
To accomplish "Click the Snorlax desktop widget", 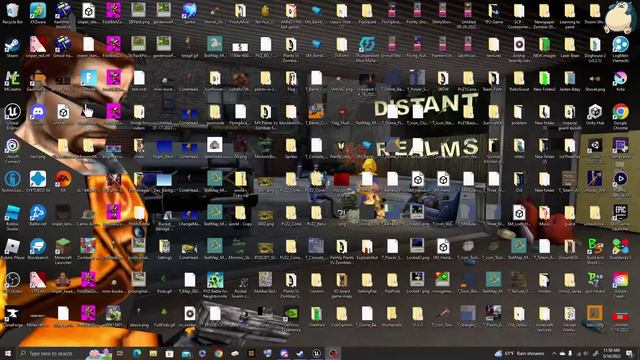I will [x=620, y=17].
